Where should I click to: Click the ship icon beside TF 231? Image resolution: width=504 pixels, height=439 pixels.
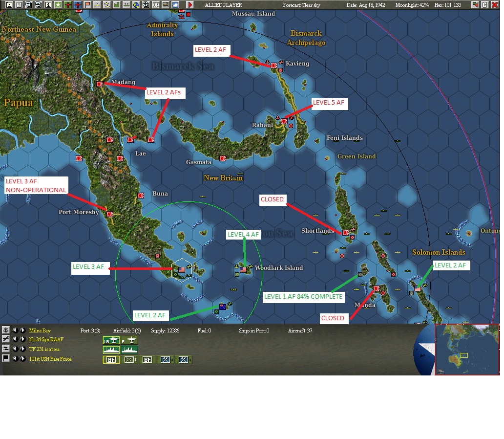point(5,349)
